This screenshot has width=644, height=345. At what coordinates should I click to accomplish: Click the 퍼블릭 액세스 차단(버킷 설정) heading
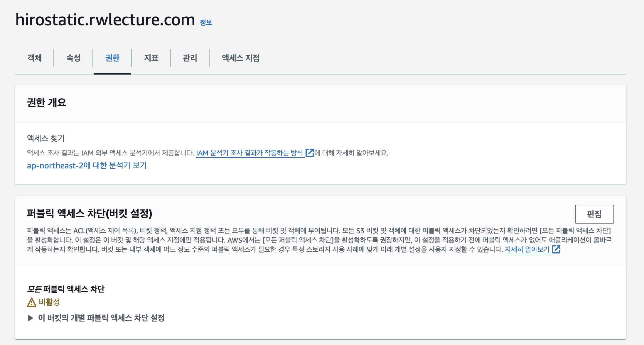coord(90,213)
